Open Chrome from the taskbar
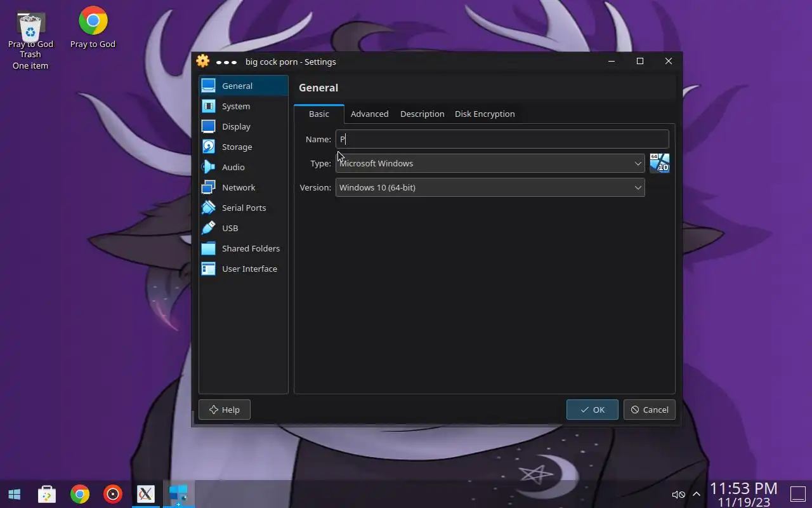Viewport: 812px width, 508px height. [80, 494]
